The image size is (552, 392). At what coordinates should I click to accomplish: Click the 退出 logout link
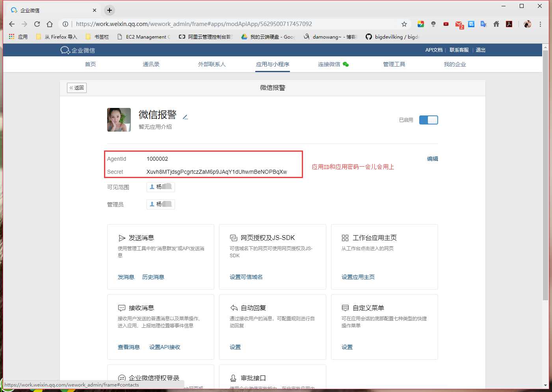[x=480, y=50]
